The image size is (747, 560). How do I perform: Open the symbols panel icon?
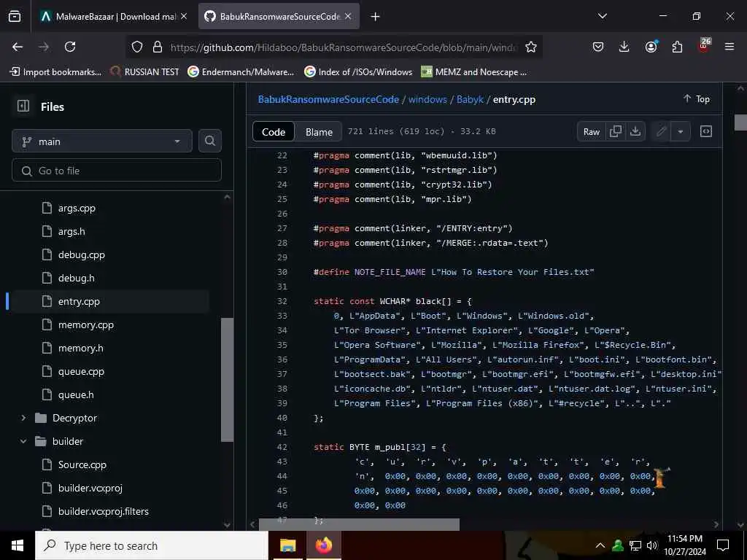coord(706,131)
